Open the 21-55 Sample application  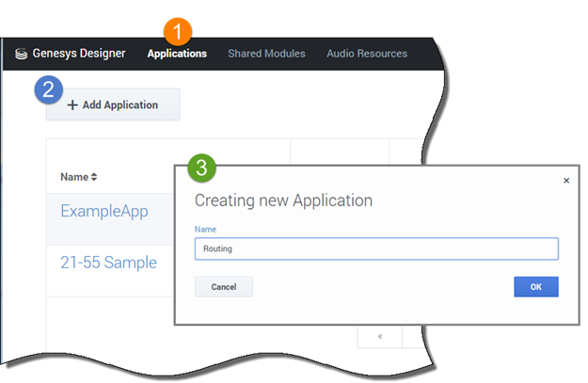coord(108,263)
